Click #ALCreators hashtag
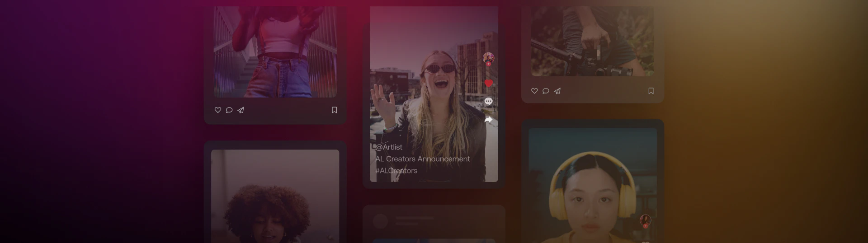Viewport: 868px width, 243px height. 396,170
